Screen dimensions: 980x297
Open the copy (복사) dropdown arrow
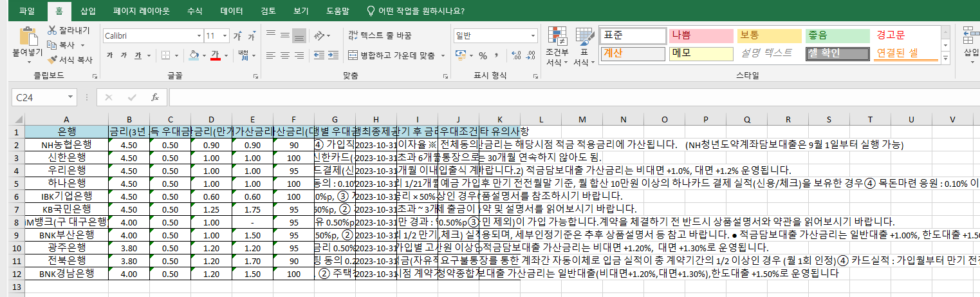point(82,45)
